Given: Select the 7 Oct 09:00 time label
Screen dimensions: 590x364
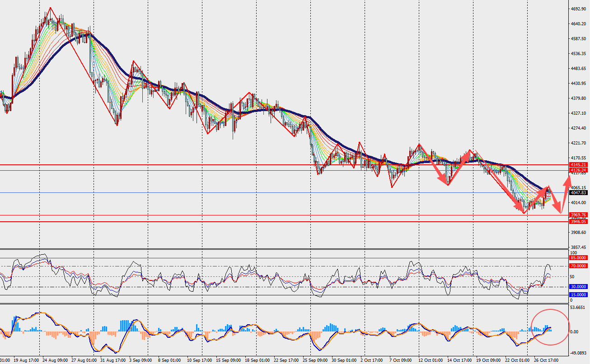Looking at the screenshot, I should point(401,360).
